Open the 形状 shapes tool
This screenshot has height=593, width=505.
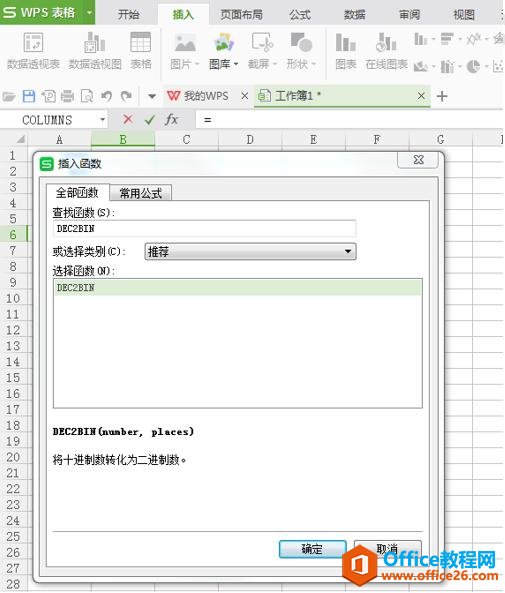coord(301,51)
